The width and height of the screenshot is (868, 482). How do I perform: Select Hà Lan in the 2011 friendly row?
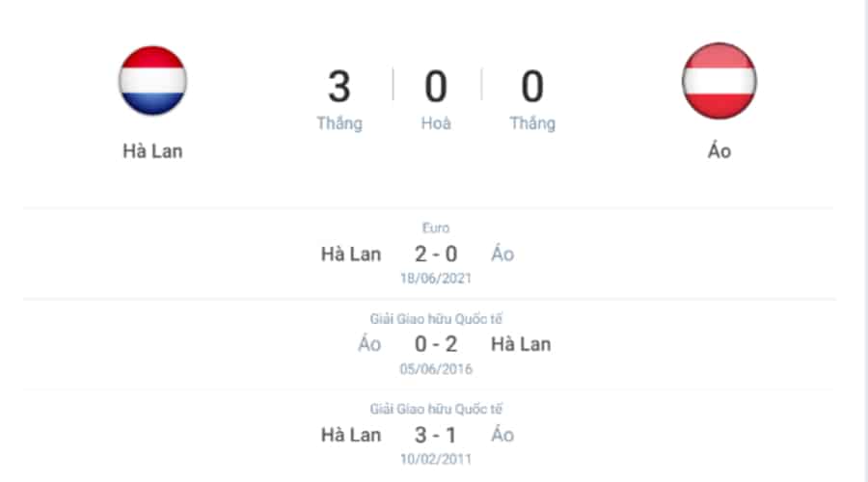pos(351,435)
